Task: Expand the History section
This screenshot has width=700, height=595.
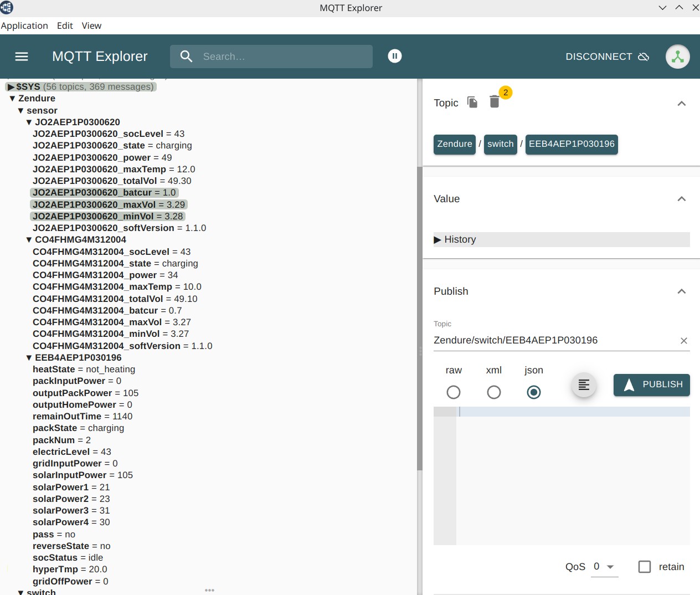Action: 562,239
